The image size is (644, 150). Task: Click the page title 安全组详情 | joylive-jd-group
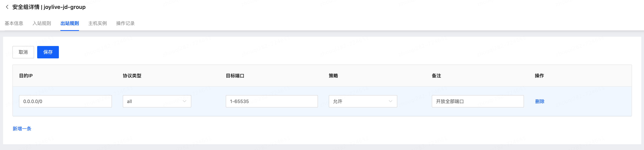(49, 7)
